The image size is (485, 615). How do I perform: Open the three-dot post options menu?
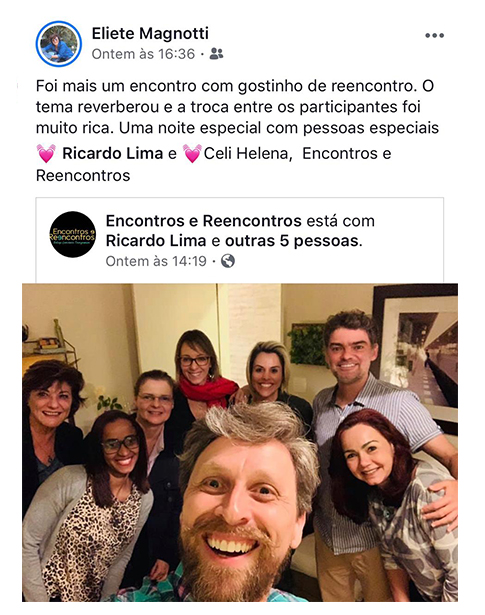click(434, 36)
